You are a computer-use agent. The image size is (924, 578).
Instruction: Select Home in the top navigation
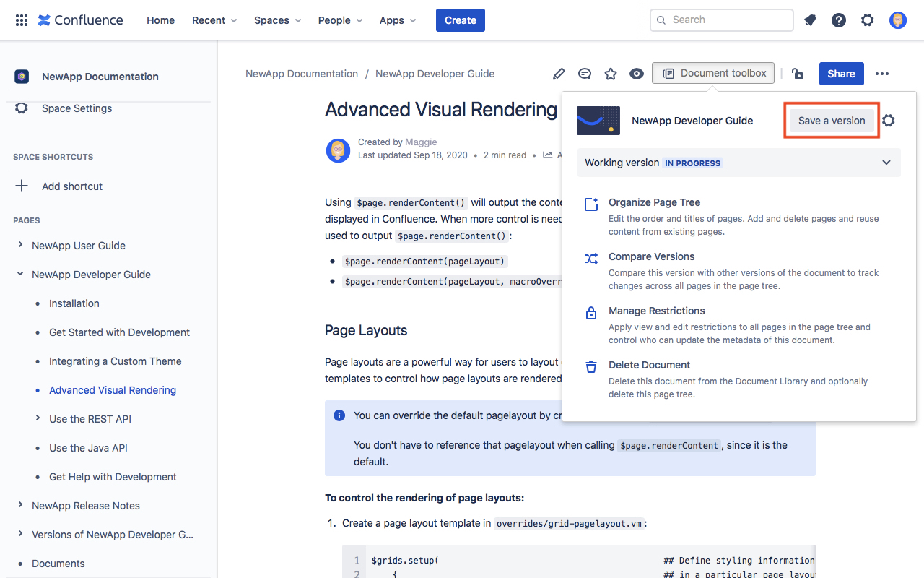tap(160, 20)
